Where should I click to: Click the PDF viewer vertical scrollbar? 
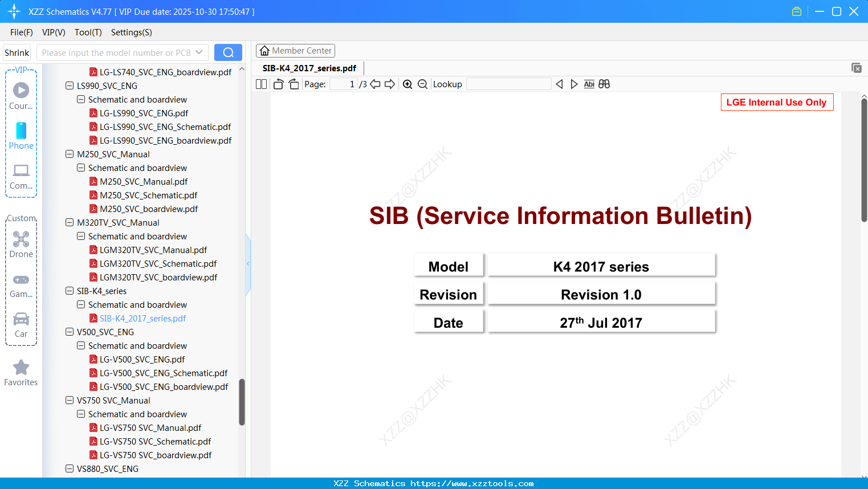click(864, 160)
